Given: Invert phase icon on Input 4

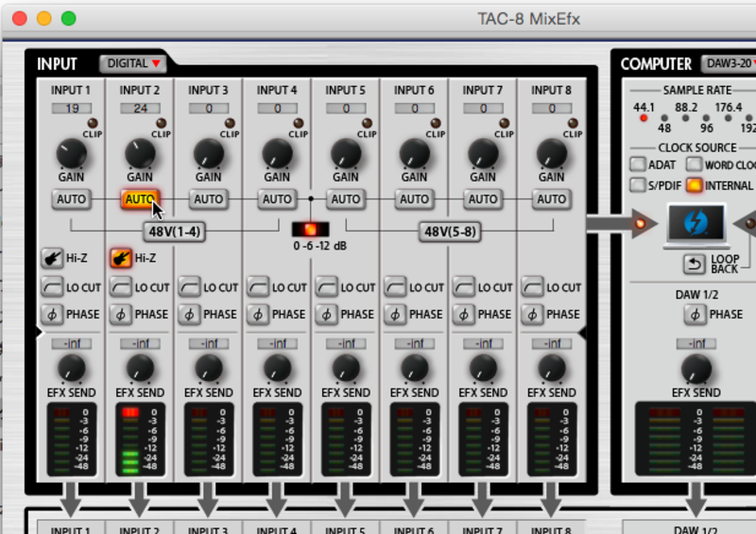Looking at the screenshot, I should [x=257, y=315].
